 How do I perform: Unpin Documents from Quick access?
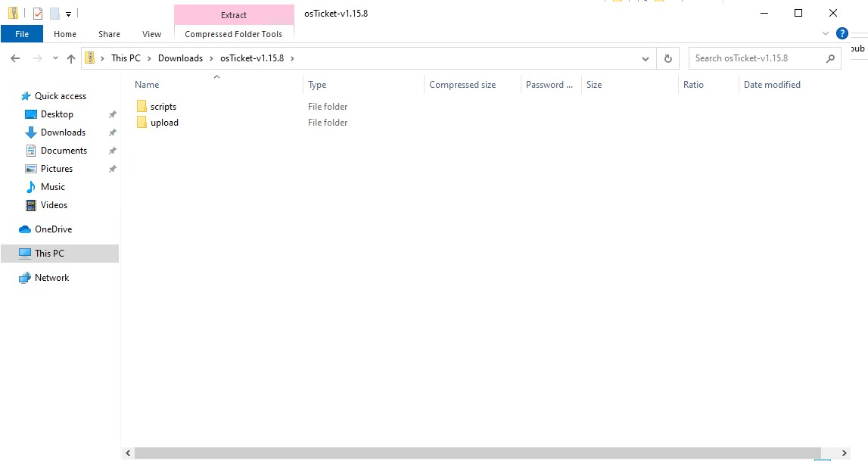point(111,150)
